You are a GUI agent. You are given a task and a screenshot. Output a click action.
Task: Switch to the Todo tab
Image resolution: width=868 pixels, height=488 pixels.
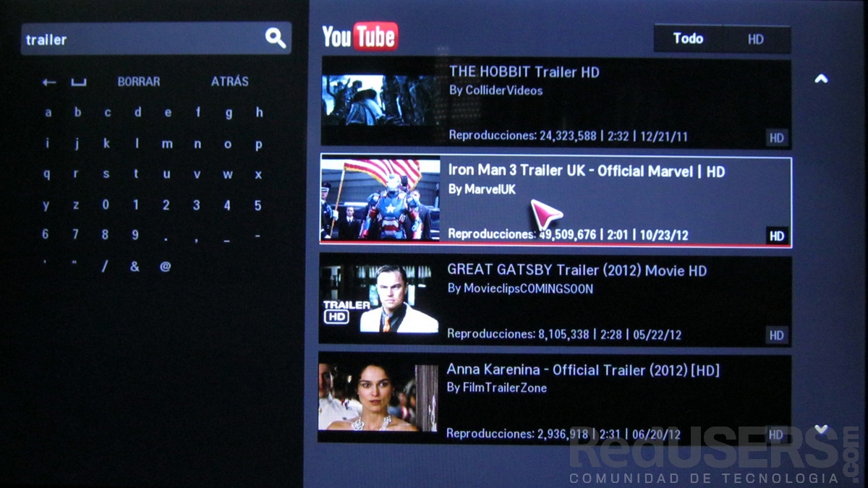coord(688,38)
